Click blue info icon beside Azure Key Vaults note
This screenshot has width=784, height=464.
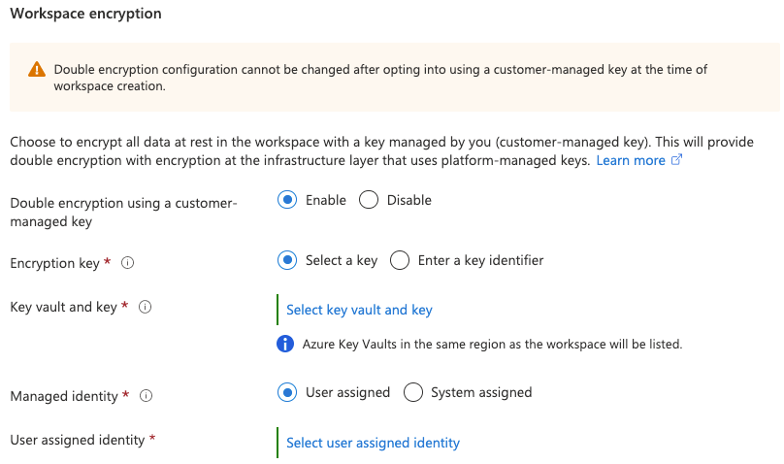(285, 344)
